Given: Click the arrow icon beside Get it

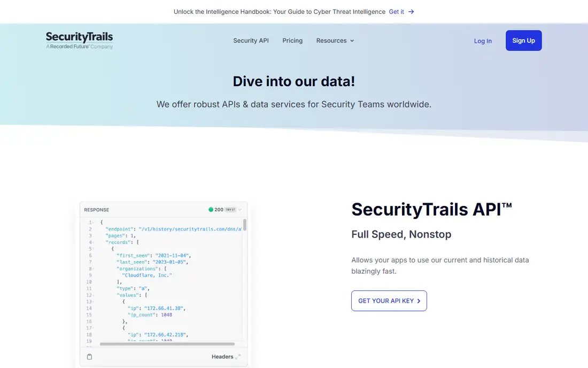Looking at the screenshot, I should 411,12.
